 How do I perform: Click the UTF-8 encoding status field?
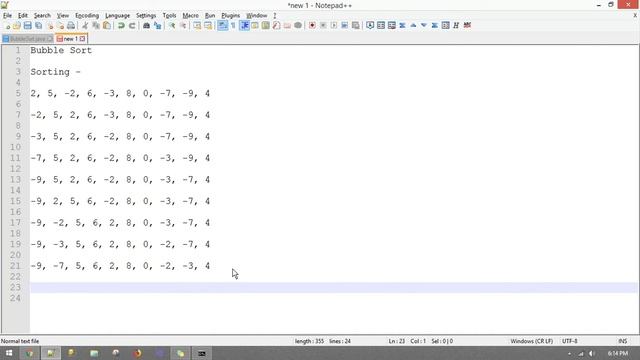click(570, 341)
